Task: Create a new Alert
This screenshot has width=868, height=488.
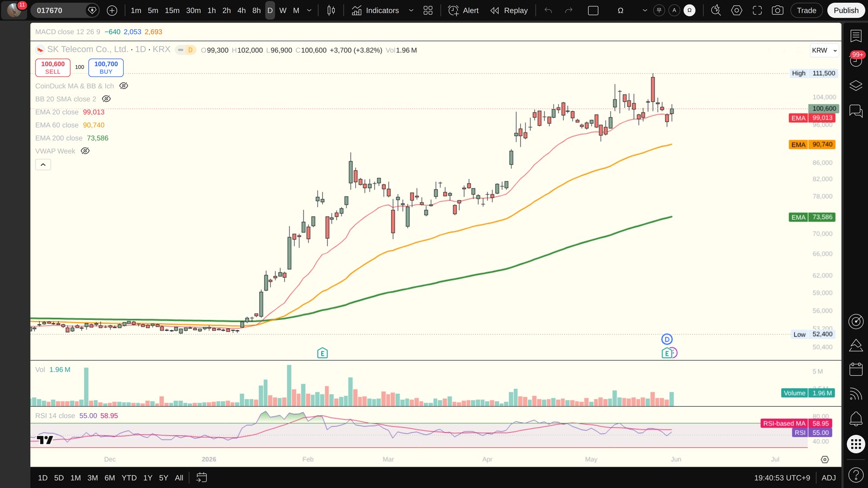Action: coord(464,10)
